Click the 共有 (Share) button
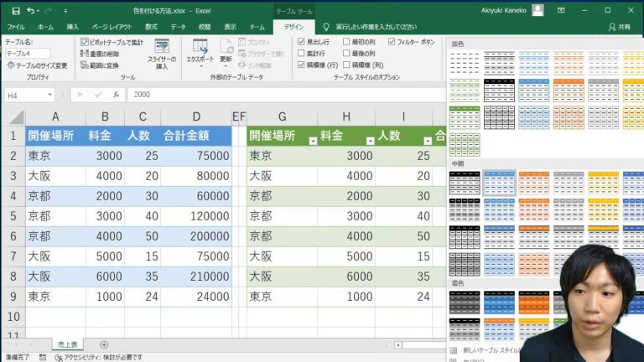Viewport: 644px width, 362px height. coord(620,27)
